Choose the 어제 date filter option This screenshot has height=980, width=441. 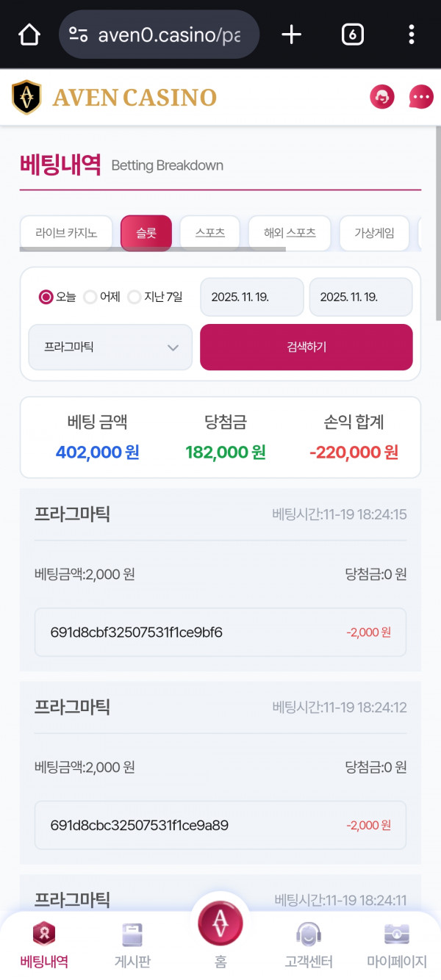tap(89, 297)
